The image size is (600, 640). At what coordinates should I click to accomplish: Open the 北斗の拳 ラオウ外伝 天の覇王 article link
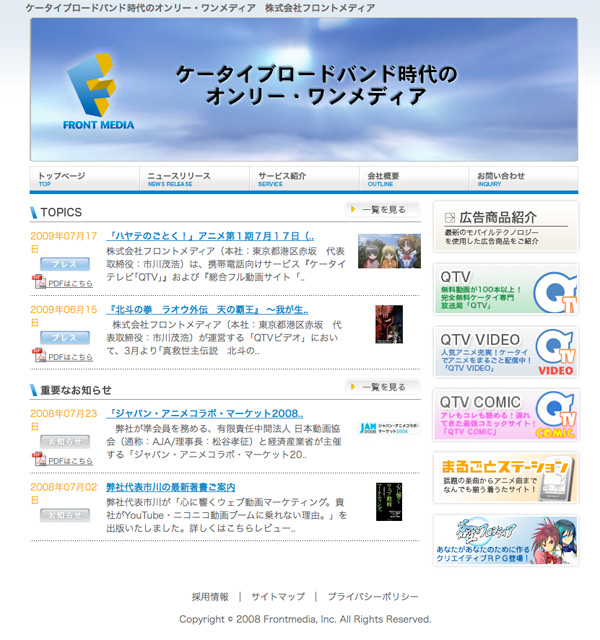point(208,310)
